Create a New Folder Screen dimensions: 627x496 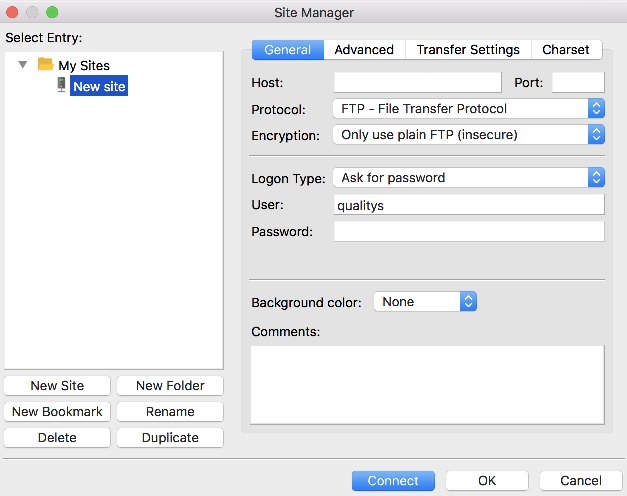tap(170, 386)
